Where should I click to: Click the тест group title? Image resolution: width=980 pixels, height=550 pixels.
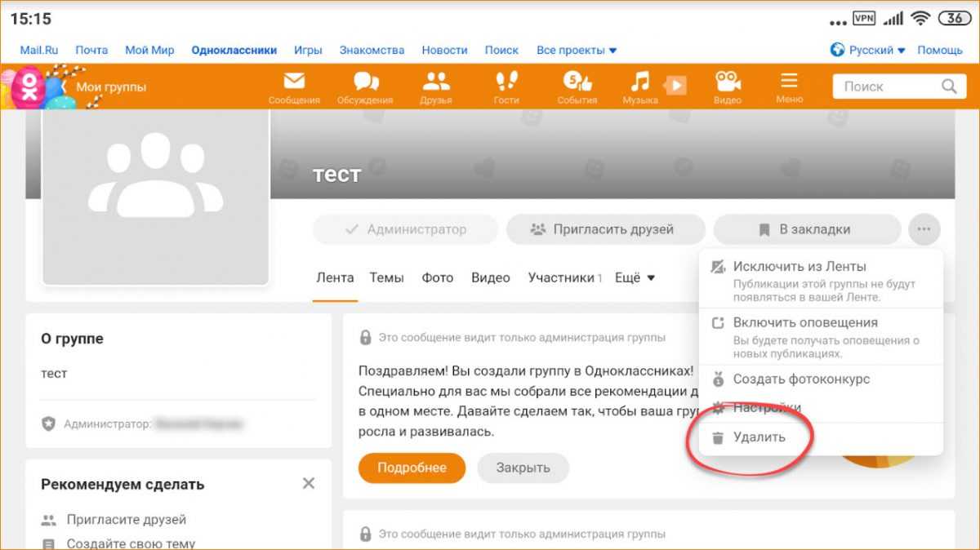(336, 174)
